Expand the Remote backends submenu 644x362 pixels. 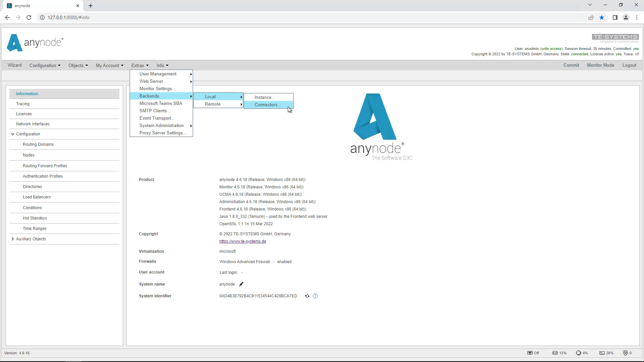[218, 104]
